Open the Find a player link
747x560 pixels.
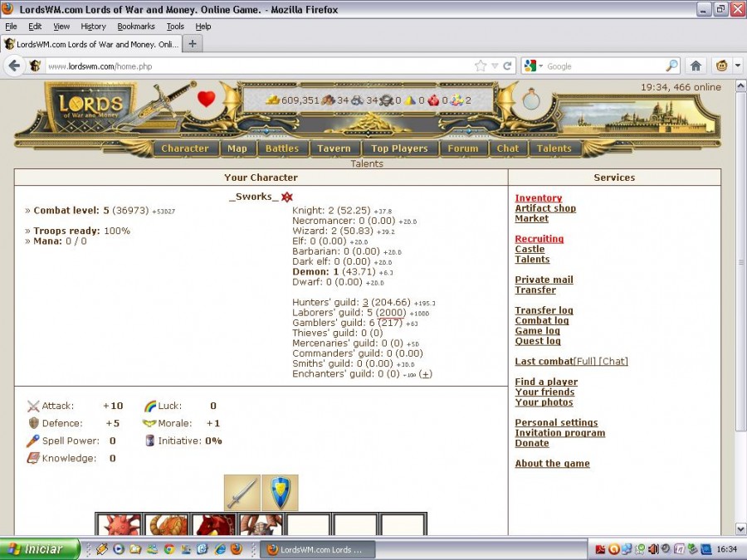tap(546, 382)
